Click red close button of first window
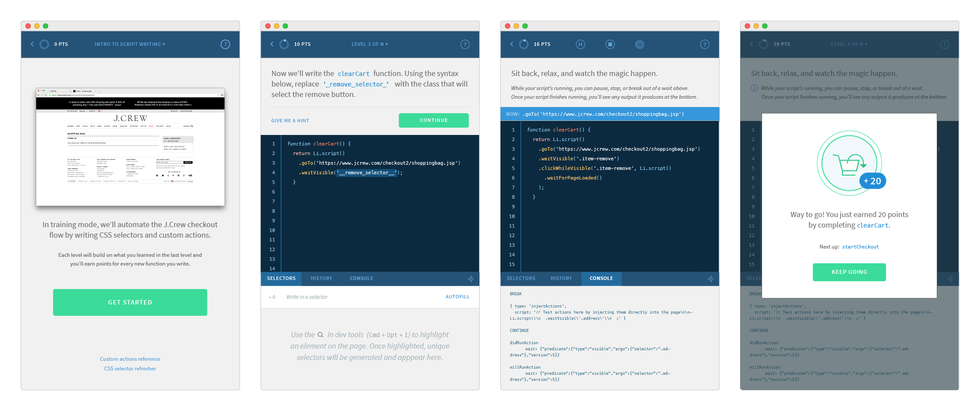Screen dimensions: 980x411 28,26
